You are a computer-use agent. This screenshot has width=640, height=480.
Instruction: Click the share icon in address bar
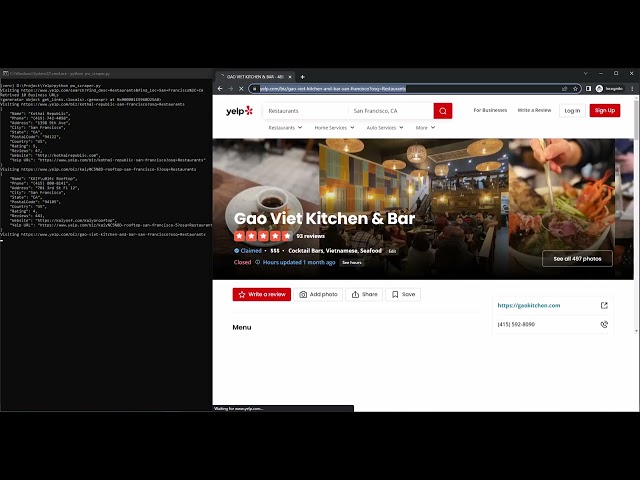tap(564, 89)
